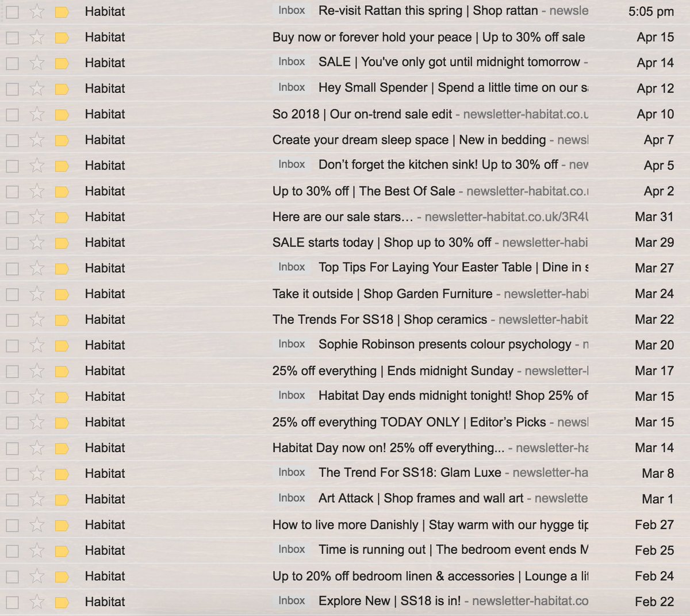Click the Mar 31 date
690x616 pixels.
(654, 217)
